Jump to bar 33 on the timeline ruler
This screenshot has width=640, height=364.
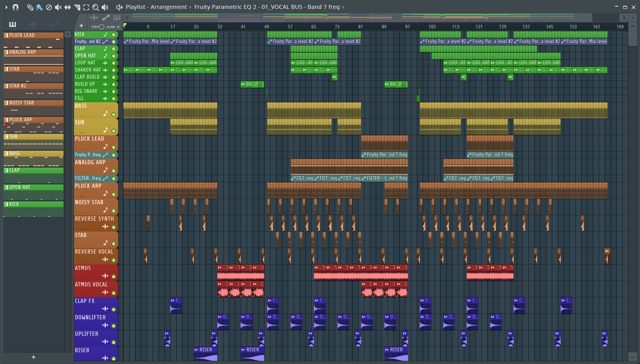coord(220,27)
